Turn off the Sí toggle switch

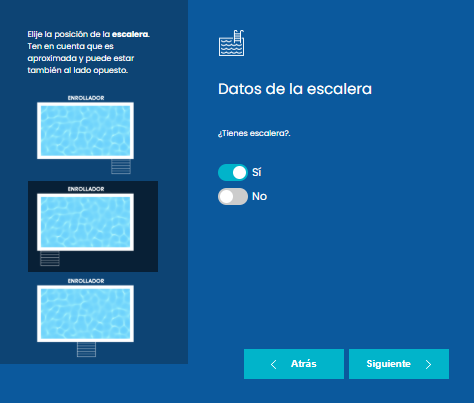pos(233,173)
